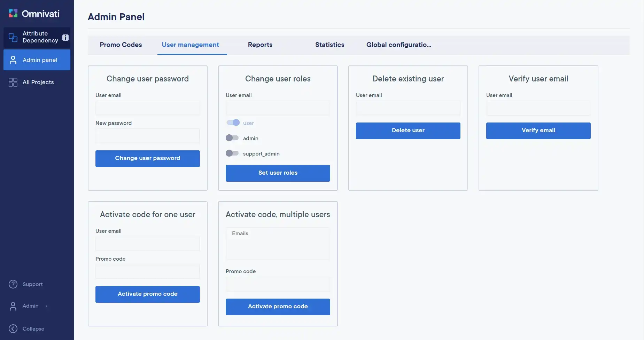This screenshot has height=340, width=644.
Task: Expand the Admin menu arrow
Action: (46, 306)
